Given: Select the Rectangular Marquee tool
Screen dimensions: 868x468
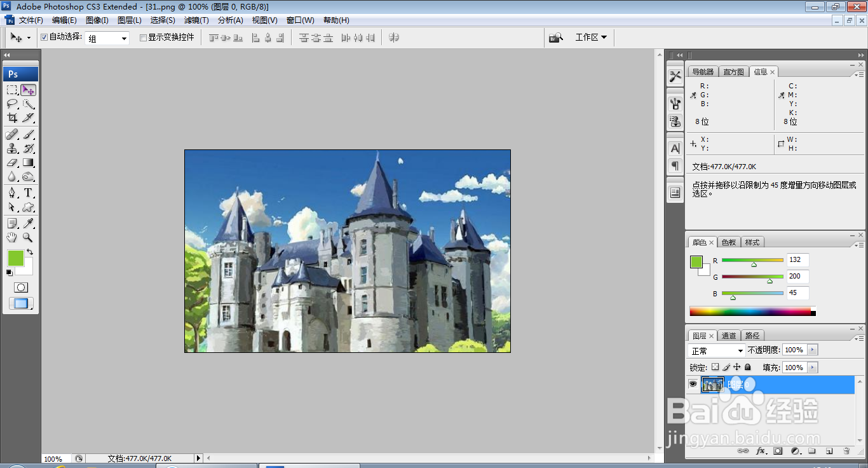Looking at the screenshot, I should [12, 90].
